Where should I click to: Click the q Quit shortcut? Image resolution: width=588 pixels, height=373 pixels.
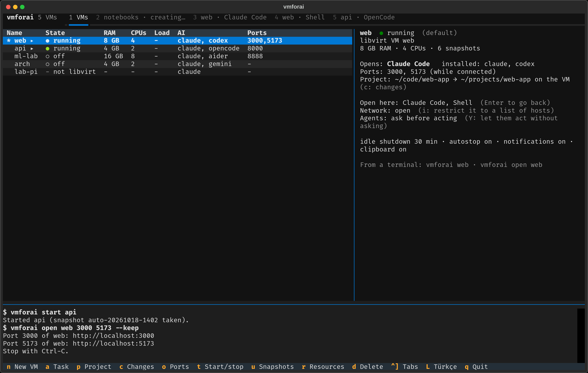476,367
